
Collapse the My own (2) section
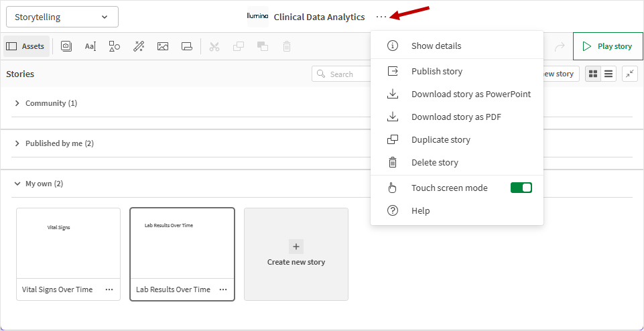tap(17, 184)
